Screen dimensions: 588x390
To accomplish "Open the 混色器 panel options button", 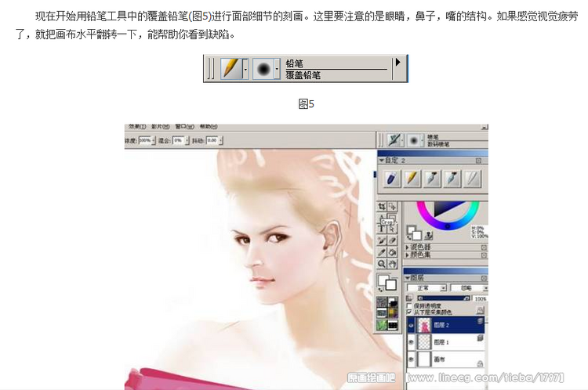I will (x=484, y=247).
